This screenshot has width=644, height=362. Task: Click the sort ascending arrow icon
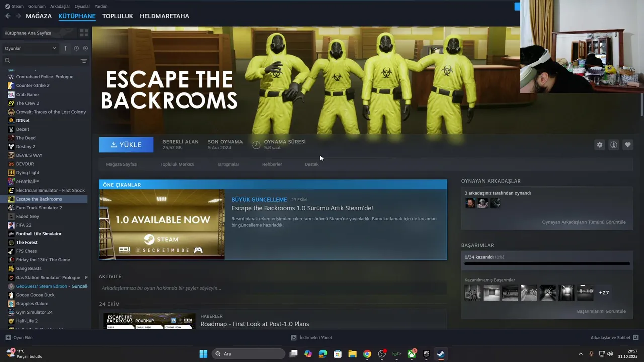[65, 48]
